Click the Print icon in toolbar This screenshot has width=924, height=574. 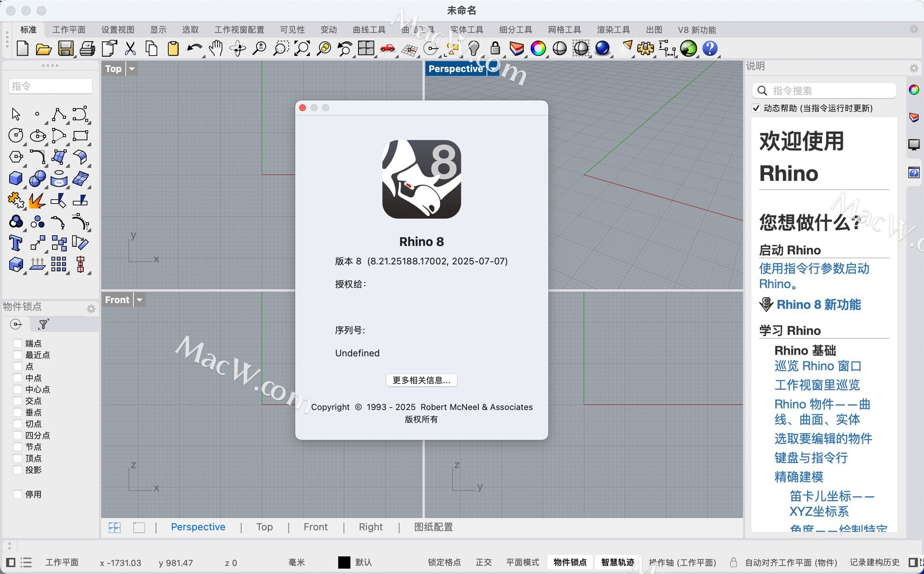pos(87,49)
